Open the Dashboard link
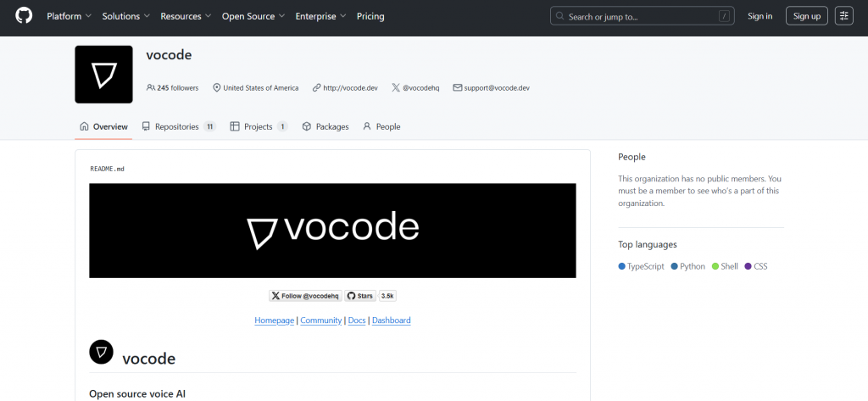This screenshot has height=401, width=868. click(392, 320)
